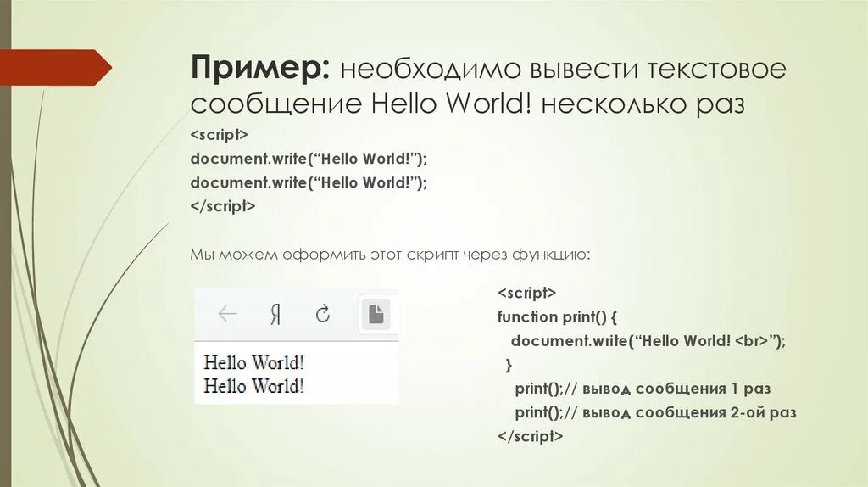Click the closing curly brace of function
Viewport: 868px width, 487px height.
tap(509, 365)
